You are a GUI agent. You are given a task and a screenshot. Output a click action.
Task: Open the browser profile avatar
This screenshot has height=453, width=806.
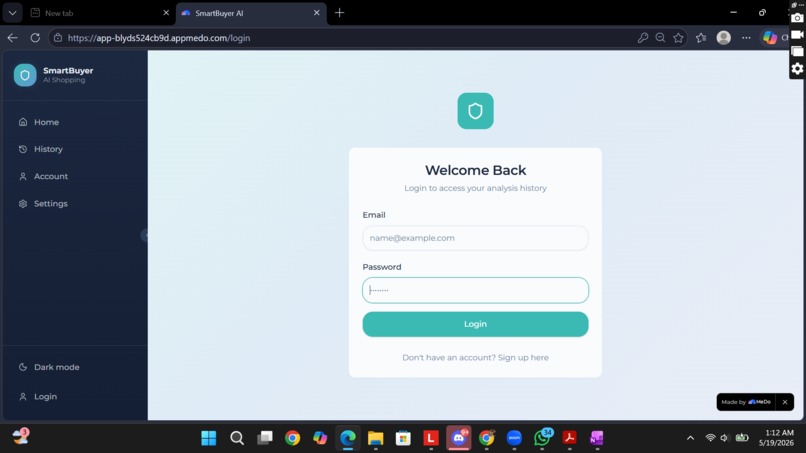click(724, 38)
